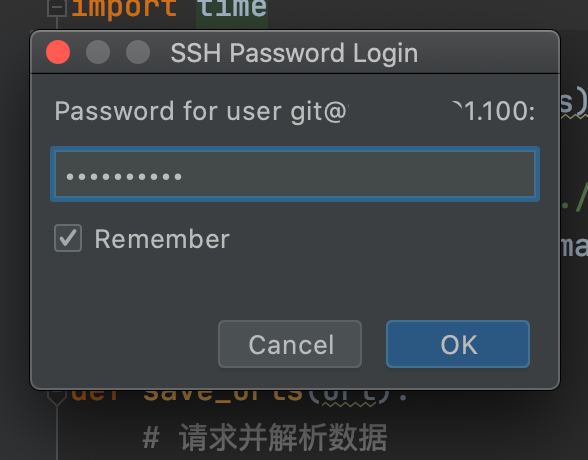Close the SSH Password Login dialog
The width and height of the screenshot is (588, 460).
(58, 52)
